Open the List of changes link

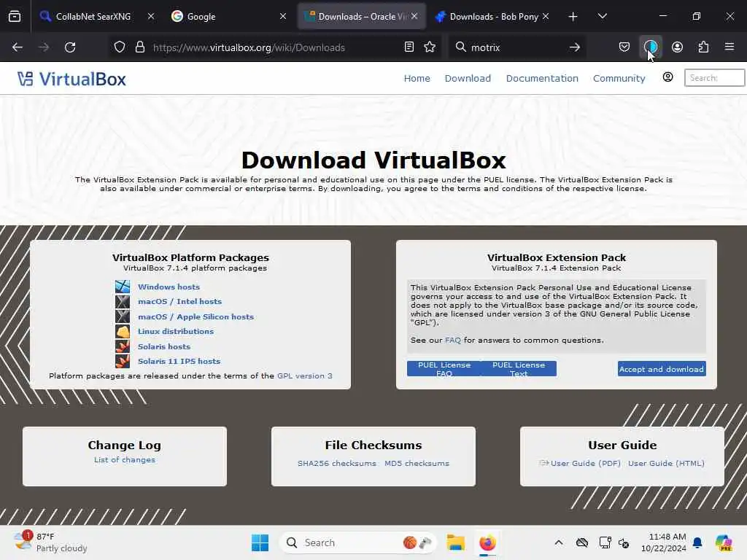click(124, 460)
